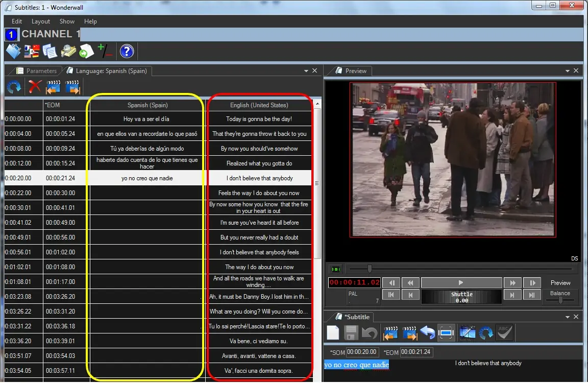Viewport: 588px width, 383px height.
Task: Click refresh icon in the Language panel toolbar
Action: [x=14, y=87]
